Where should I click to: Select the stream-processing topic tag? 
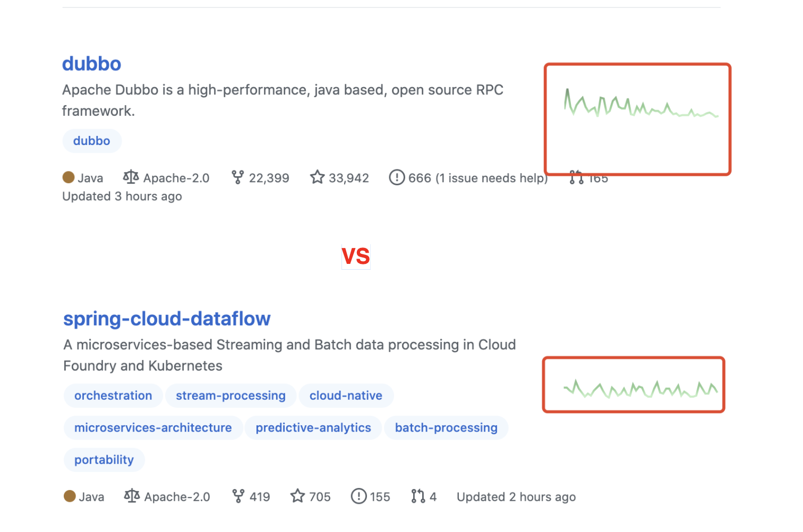coord(230,396)
